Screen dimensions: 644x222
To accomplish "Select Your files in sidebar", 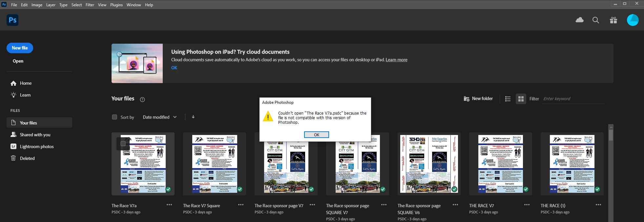I will click(x=39, y=123).
